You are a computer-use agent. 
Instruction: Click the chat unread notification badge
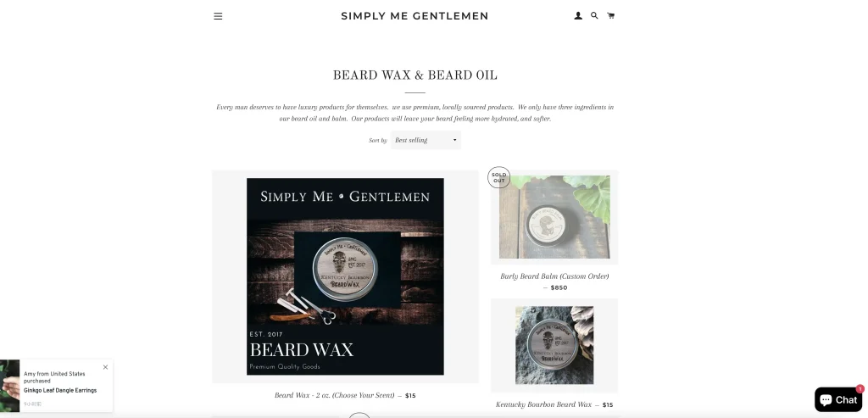860,388
